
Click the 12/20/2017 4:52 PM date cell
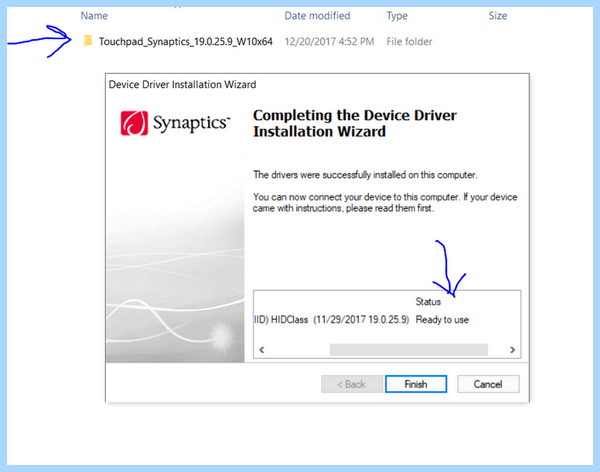tap(329, 41)
